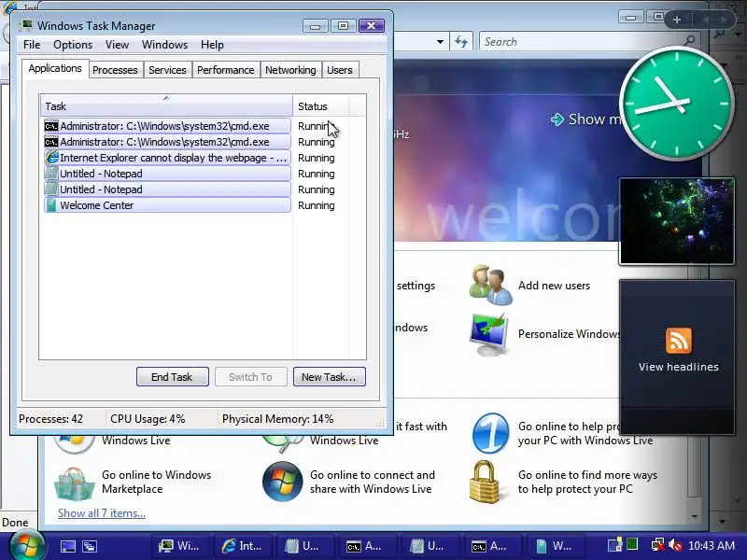The width and height of the screenshot is (747, 560).
Task: Open the Windows menu in Task Manager
Action: tap(165, 45)
